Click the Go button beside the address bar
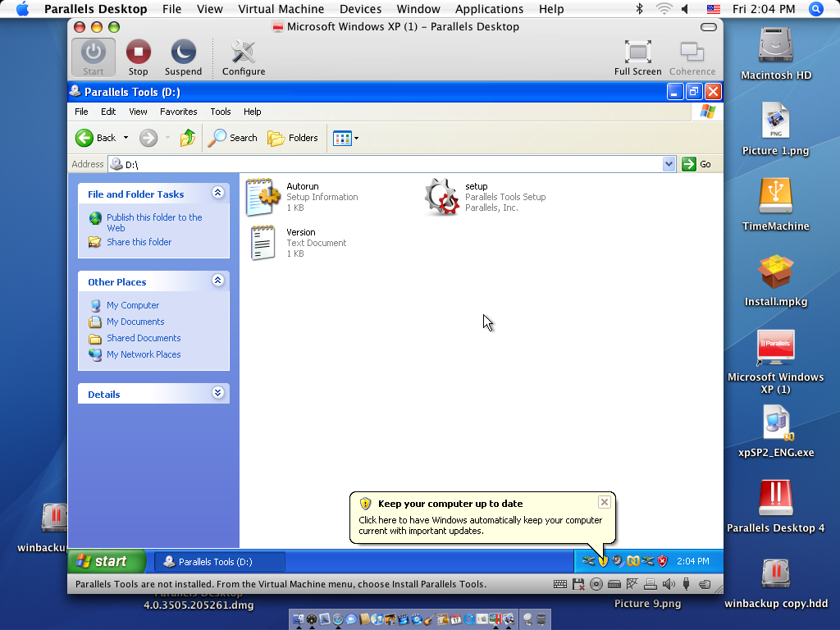The width and height of the screenshot is (840, 630). tap(696, 164)
